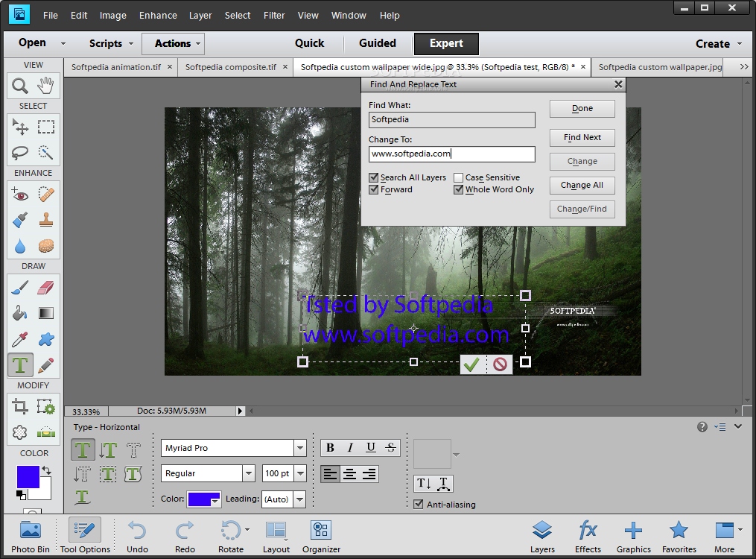Image resolution: width=756 pixels, height=559 pixels.
Task: Select the Smart Brush tool
Action: (20, 220)
